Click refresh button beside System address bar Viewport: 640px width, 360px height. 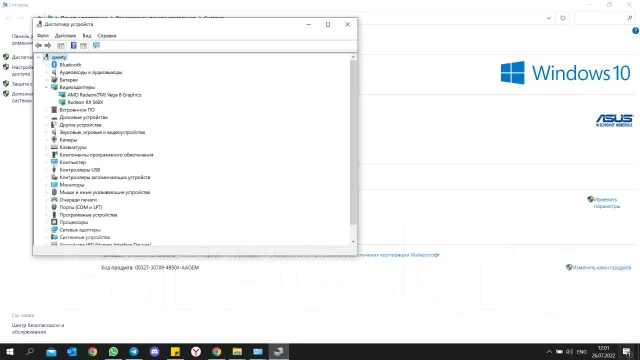click(563, 18)
